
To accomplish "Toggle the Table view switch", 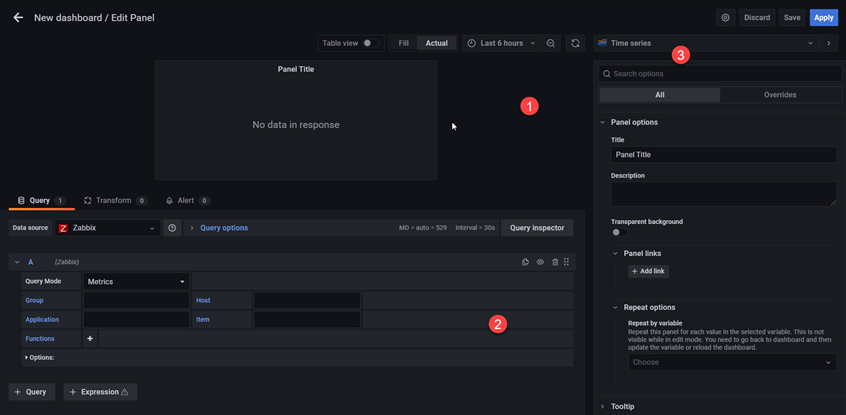I will point(370,44).
